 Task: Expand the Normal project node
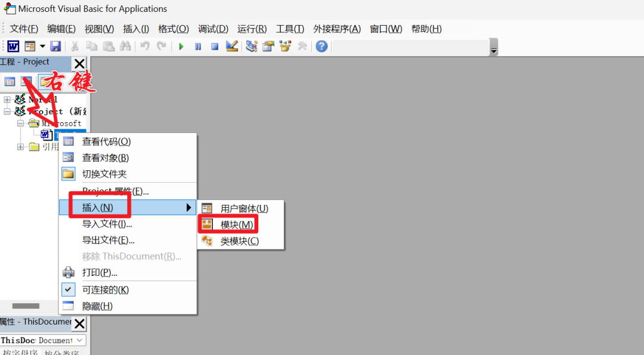[7, 99]
